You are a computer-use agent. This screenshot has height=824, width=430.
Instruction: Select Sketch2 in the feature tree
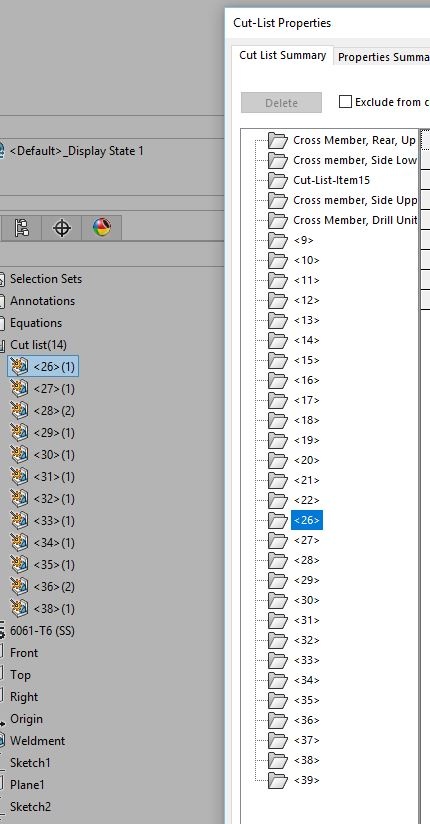tap(30, 807)
